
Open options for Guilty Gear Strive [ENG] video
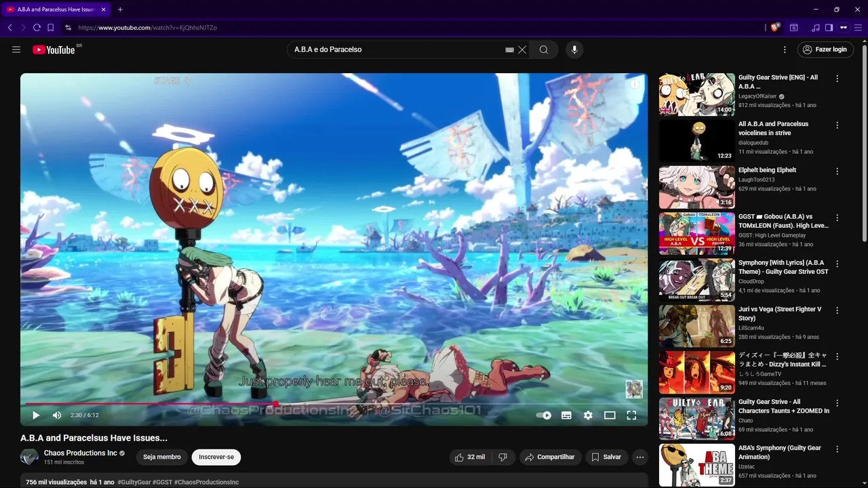pyautogui.click(x=837, y=79)
